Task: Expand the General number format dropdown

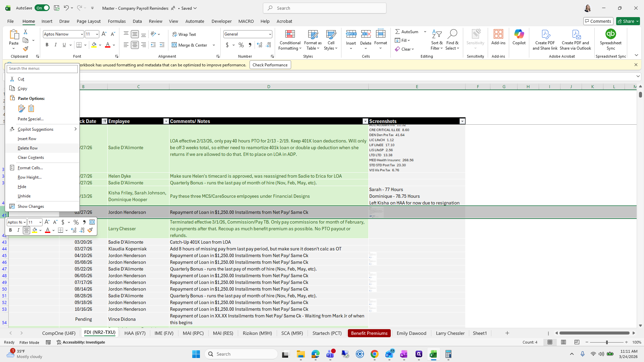Action: (x=270, y=34)
